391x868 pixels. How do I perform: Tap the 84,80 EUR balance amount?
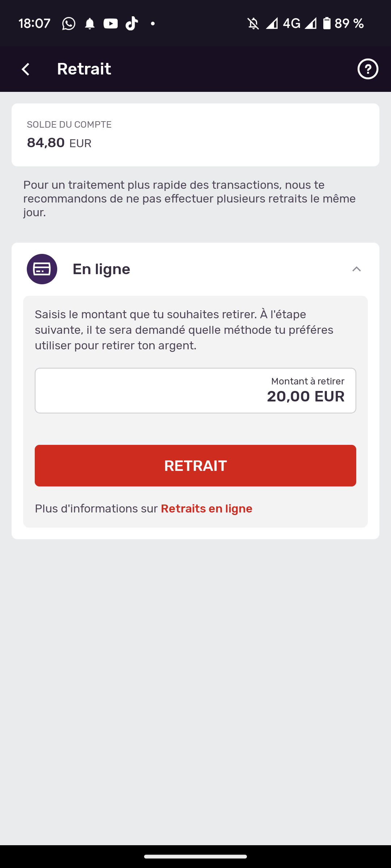(x=59, y=143)
